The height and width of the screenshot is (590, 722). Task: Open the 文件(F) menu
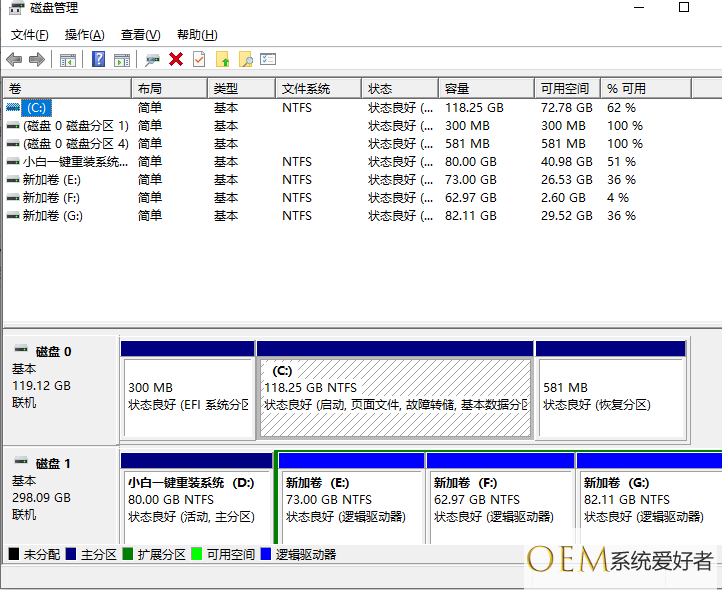point(30,35)
